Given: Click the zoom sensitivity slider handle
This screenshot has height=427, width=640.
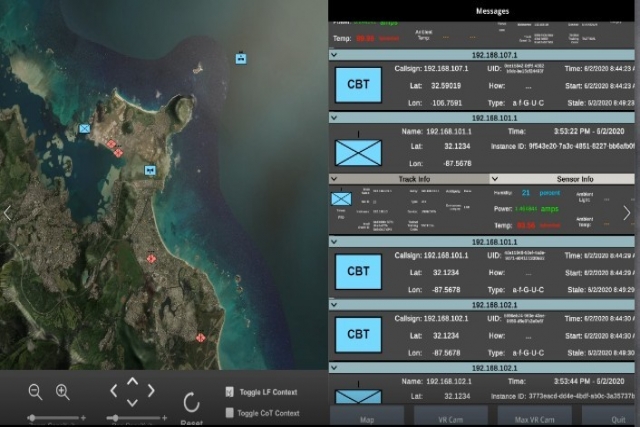Looking at the screenshot, I should click(32, 418).
